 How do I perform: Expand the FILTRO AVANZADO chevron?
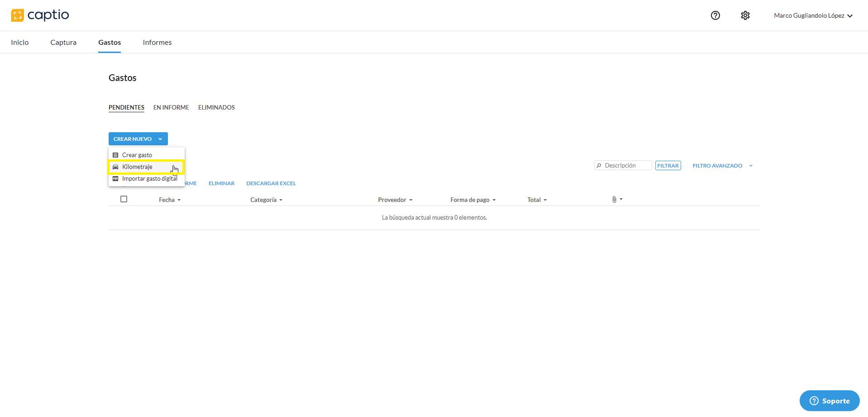pos(751,166)
